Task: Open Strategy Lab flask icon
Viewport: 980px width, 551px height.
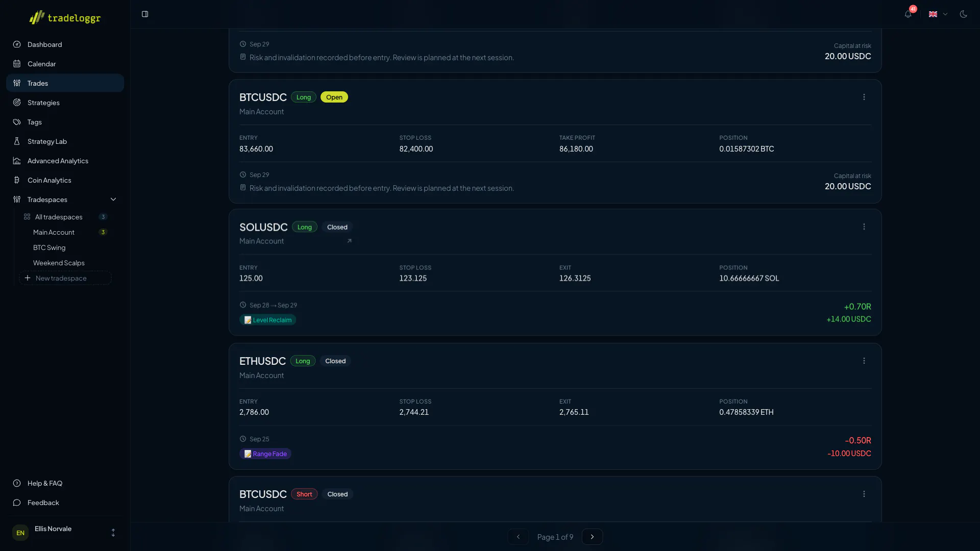Action: pos(17,141)
